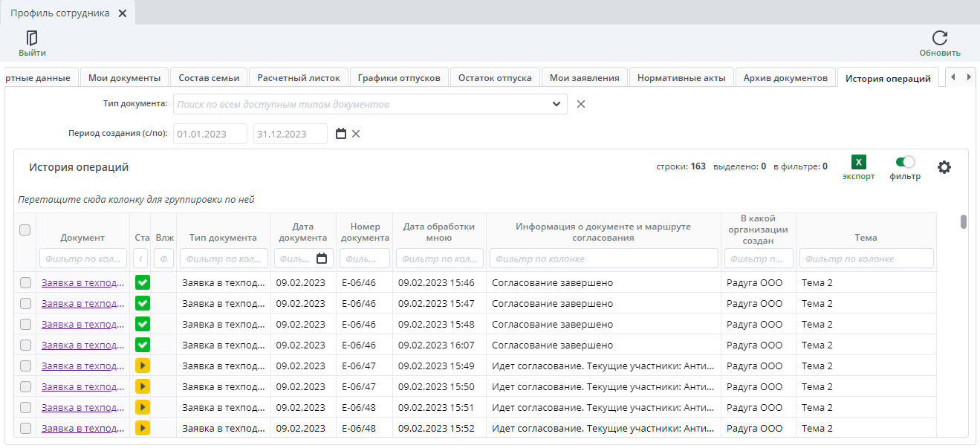Clear the creation period dates
Image resolution: width=980 pixels, height=448 pixels.
pos(356,134)
